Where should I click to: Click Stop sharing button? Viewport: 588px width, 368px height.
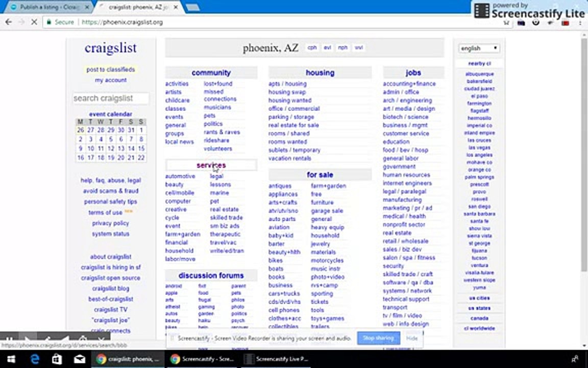[x=378, y=338]
